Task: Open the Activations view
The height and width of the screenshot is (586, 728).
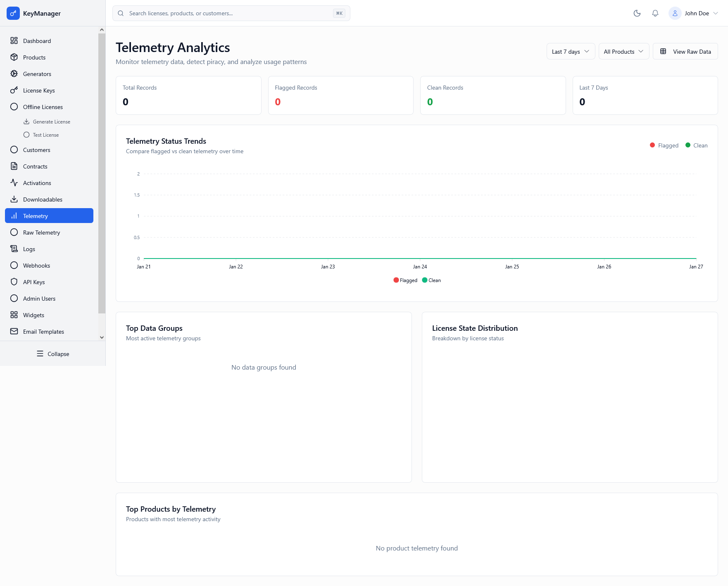Action: coord(37,183)
